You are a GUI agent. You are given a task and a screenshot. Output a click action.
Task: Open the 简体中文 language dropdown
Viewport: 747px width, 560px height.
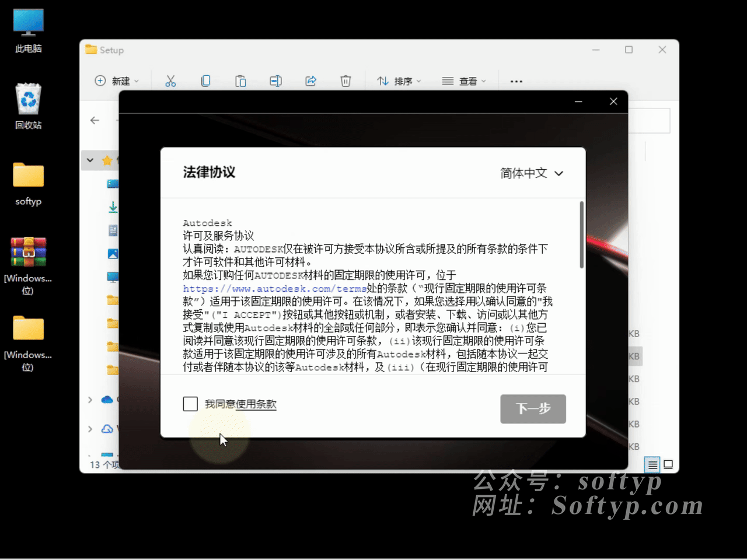(x=531, y=173)
